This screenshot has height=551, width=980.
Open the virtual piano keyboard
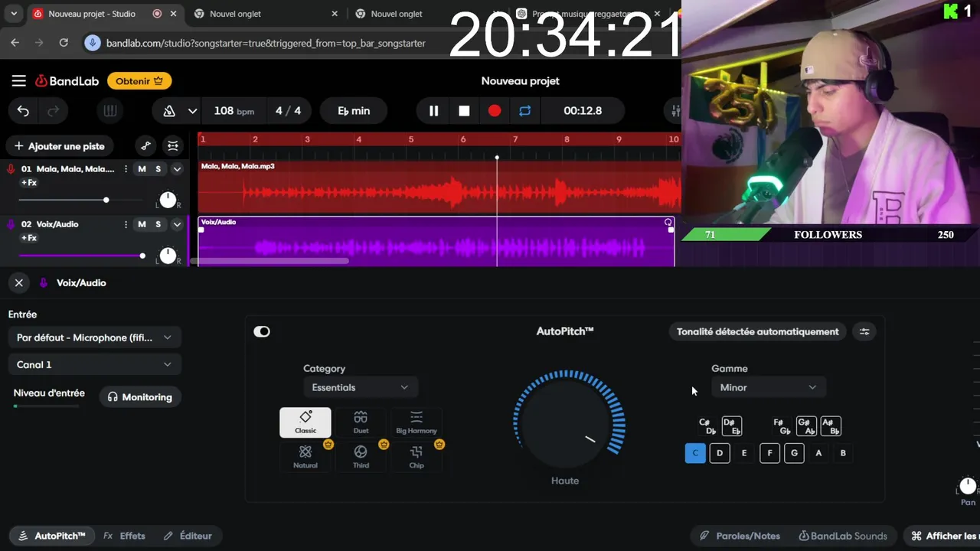(110, 111)
